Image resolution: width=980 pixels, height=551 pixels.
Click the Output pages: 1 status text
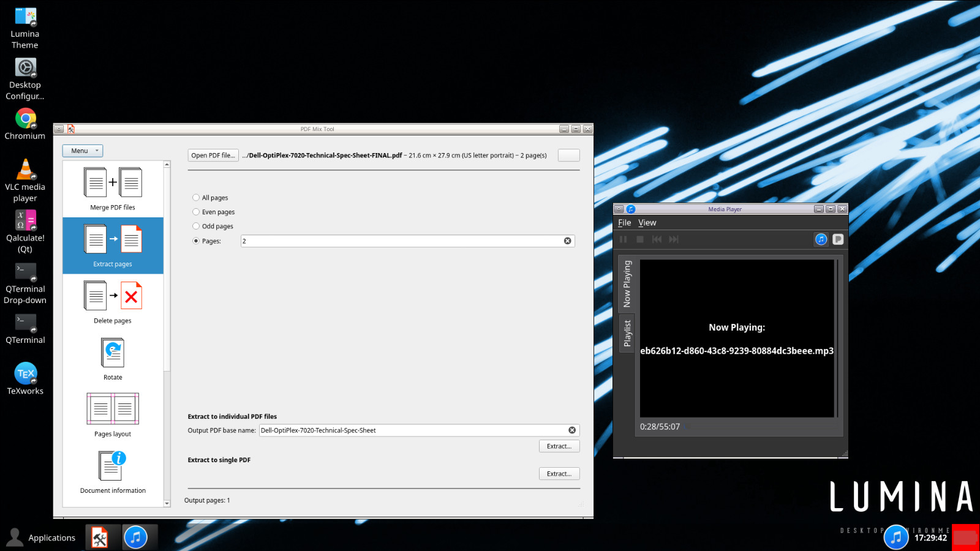pos(207,501)
